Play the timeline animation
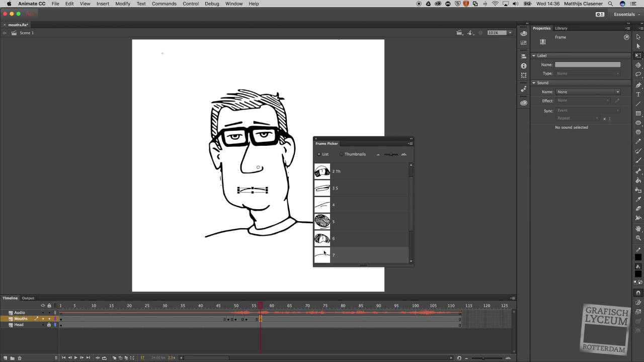 75,358
